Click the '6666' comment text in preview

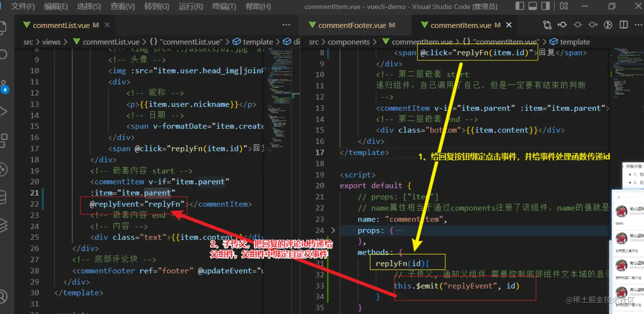click(x=619, y=223)
